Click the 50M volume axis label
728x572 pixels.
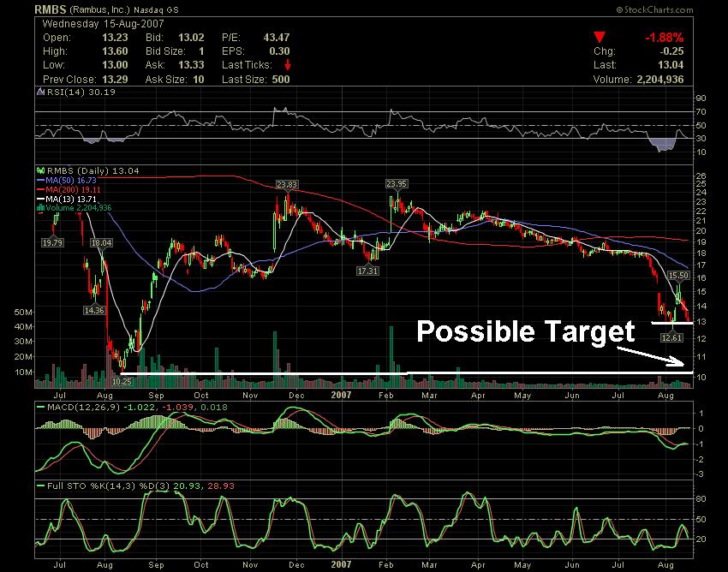click(x=23, y=312)
